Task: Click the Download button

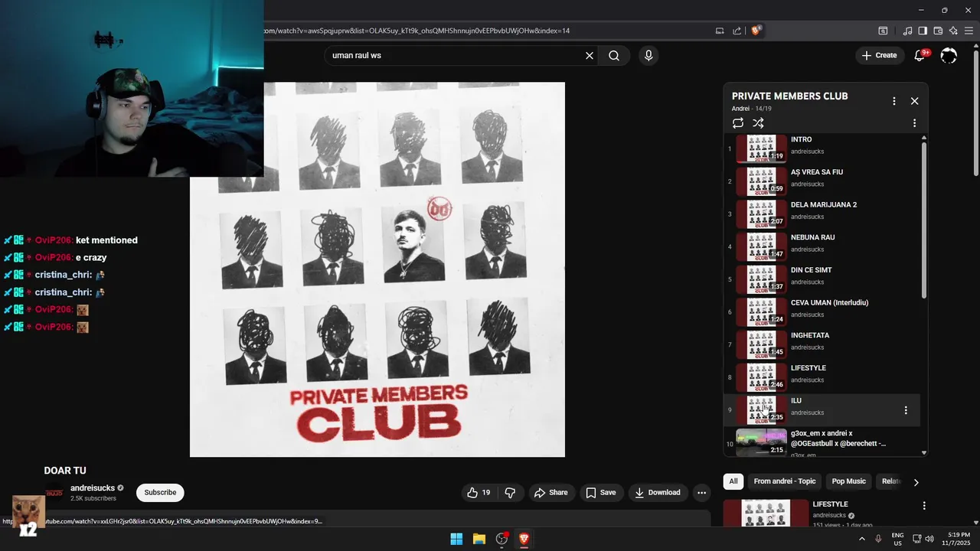Action: point(657,493)
